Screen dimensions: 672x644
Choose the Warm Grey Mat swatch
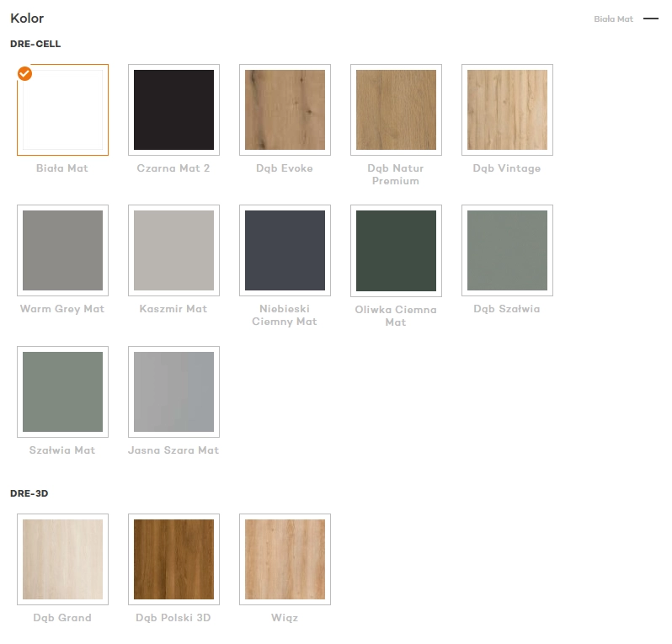62,250
